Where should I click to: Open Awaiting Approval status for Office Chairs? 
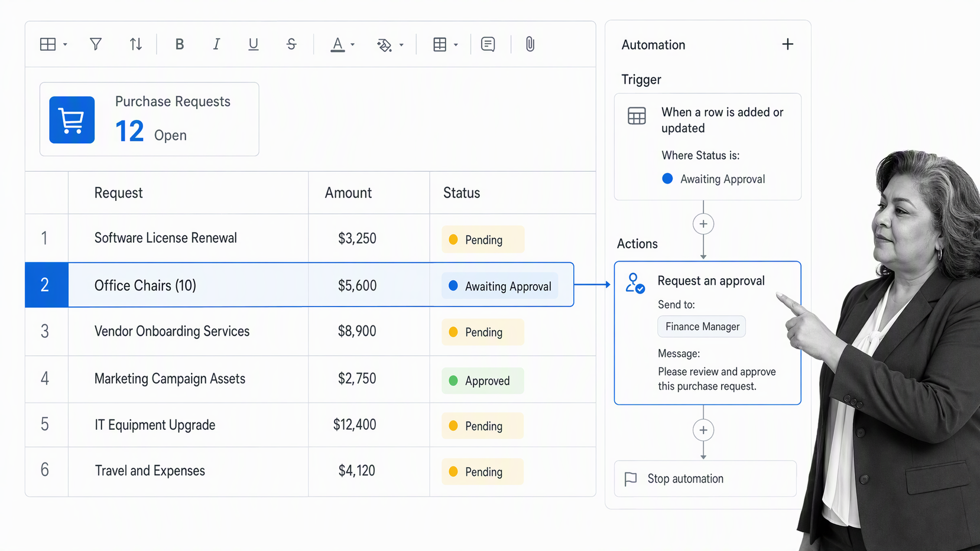tap(500, 286)
